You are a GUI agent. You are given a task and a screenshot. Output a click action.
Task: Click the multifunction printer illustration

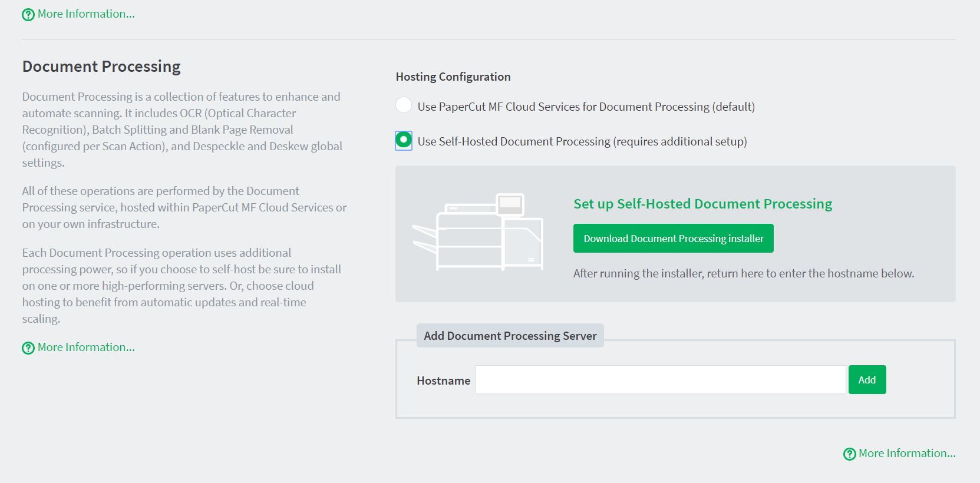478,232
